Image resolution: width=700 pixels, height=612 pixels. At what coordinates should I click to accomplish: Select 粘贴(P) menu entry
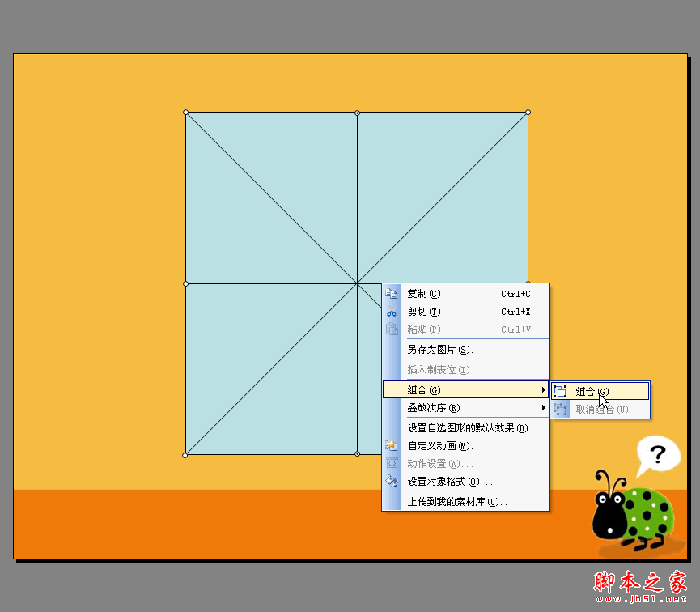pyautogui.click(x=466, y=329)
